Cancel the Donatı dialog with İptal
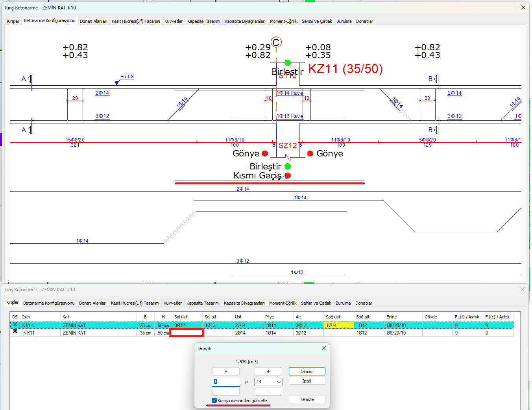 click(307, 381)
